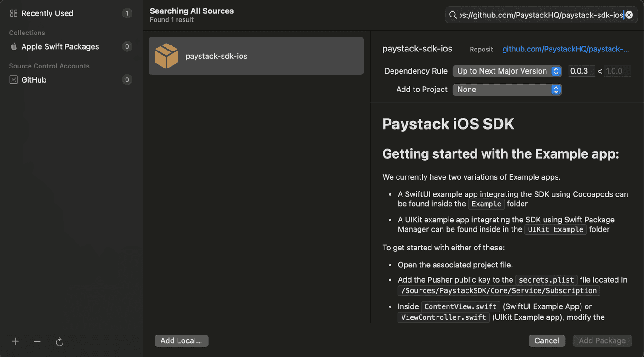The image size is (644, 357).
Task: Open the Add to Project dropdown
Action: click(507, 90)
